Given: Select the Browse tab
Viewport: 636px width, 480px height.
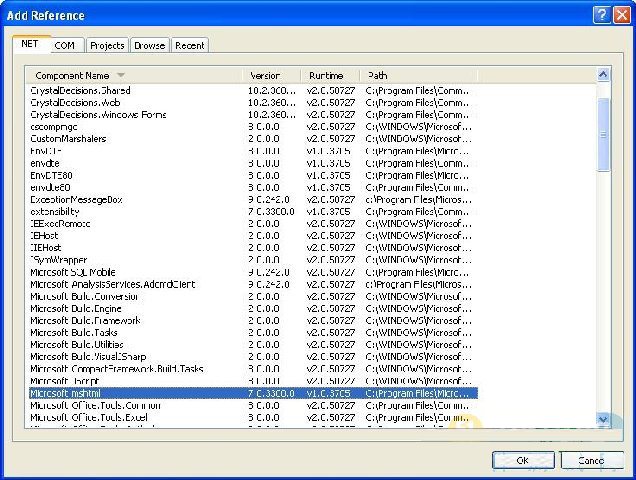Looking at the screenshot, I should pos(150,45).
